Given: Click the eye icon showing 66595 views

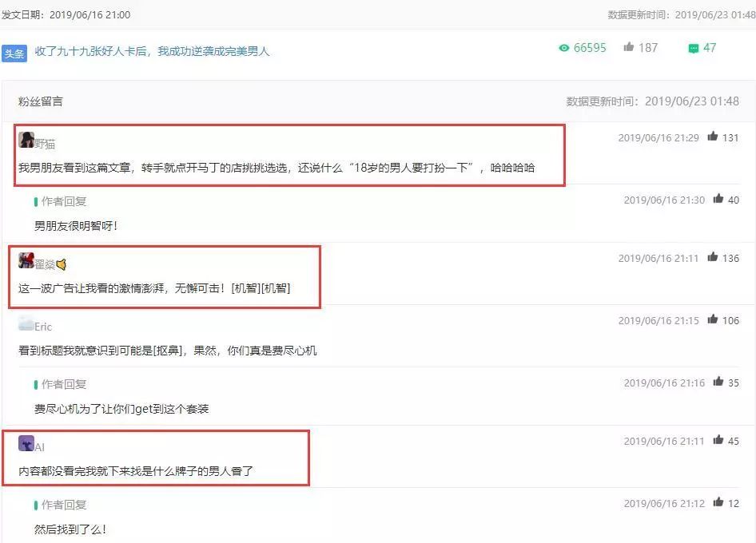Looking at the screenshot, I should [563, 48].
